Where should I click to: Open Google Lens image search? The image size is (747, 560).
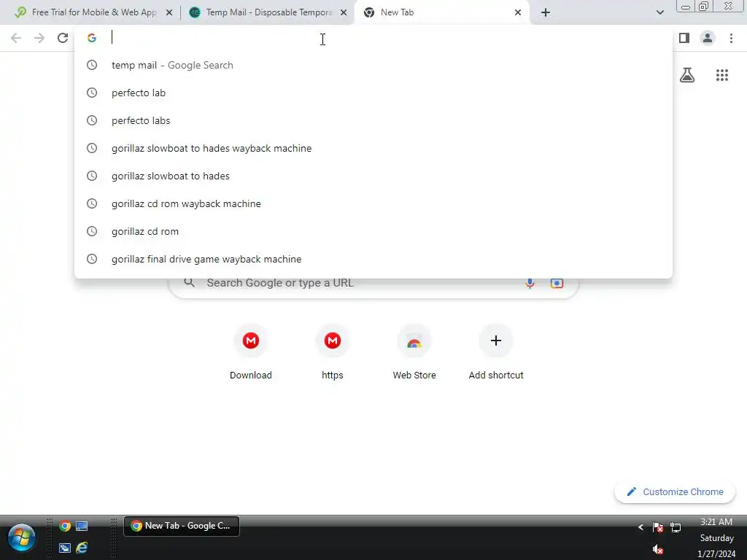557,283
